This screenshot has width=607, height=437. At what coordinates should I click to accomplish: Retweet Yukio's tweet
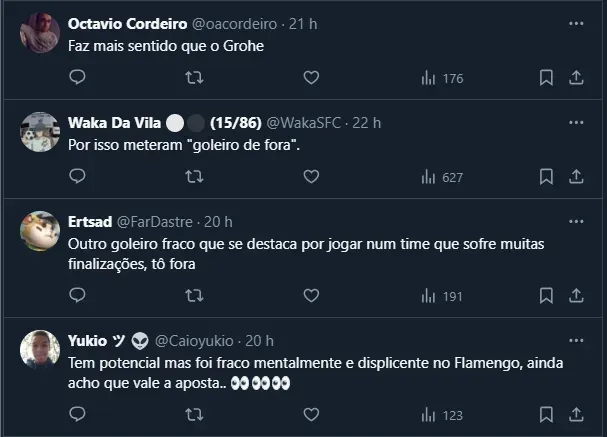pyautogui.click(x=195, y=414)
